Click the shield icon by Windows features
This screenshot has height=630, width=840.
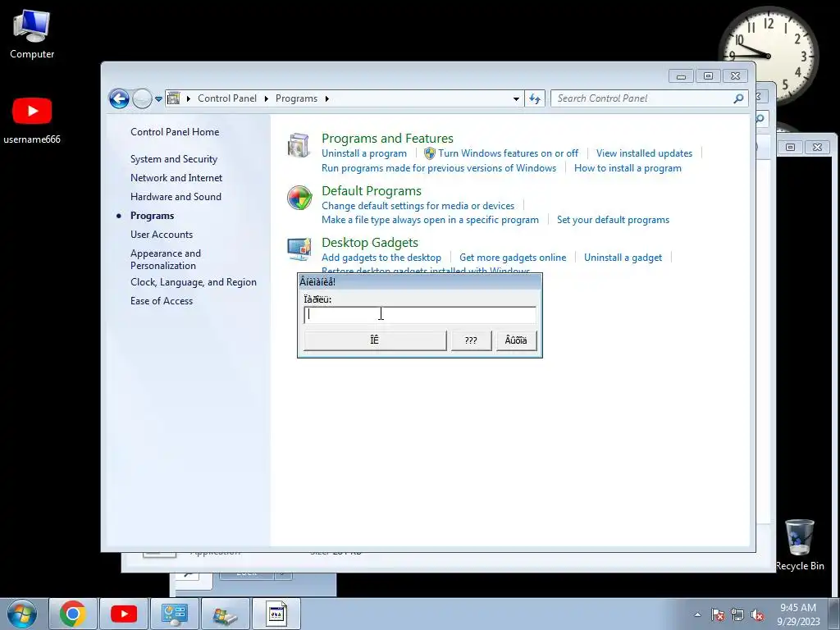pos(430,153)
